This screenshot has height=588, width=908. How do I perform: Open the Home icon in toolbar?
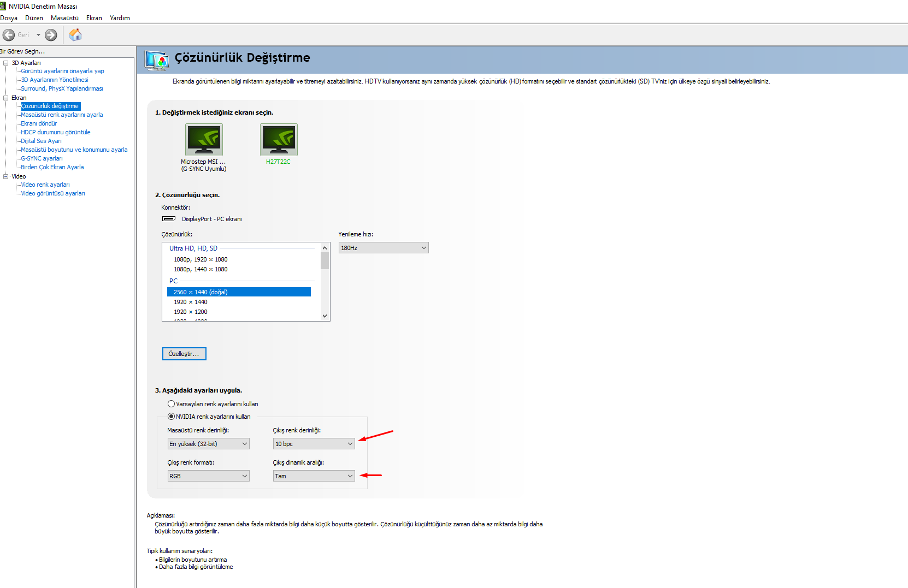75,35
